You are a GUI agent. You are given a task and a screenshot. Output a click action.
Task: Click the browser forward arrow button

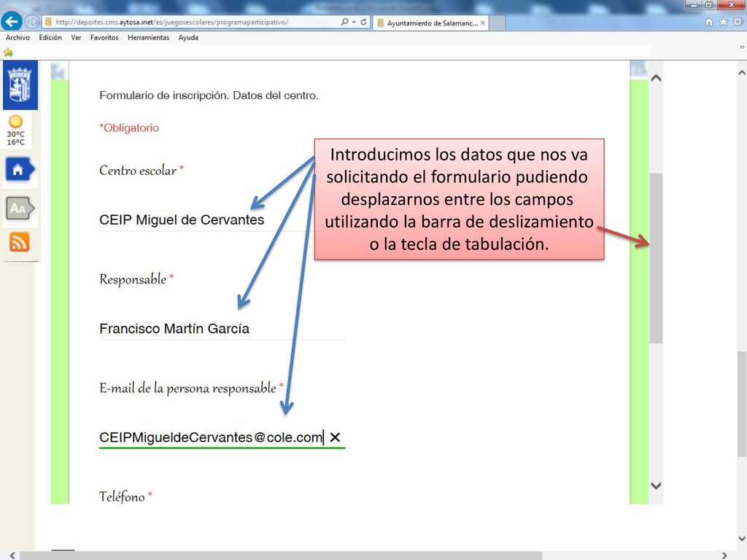click(31, 22)
